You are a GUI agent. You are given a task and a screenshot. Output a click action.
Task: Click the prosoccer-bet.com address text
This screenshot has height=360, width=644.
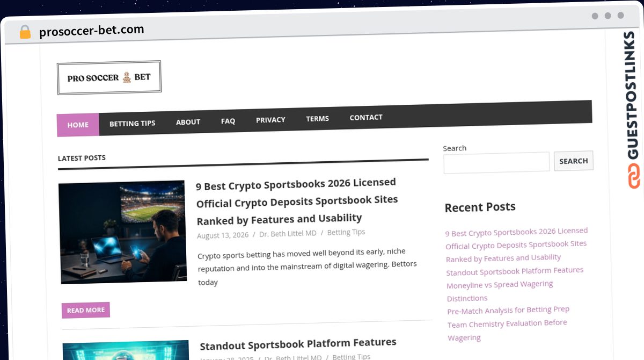pos(92,31)
